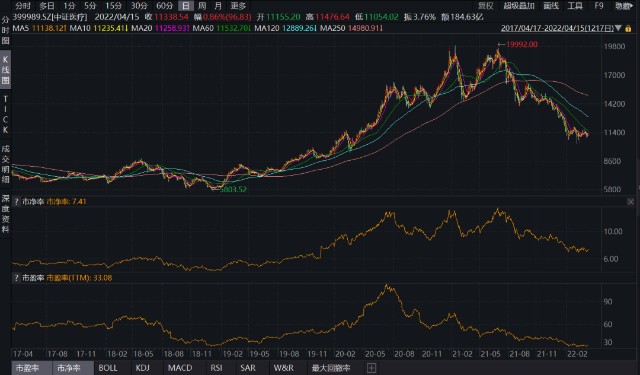
Task: Open the 分时图 sidebar view
Action: (5, 30)
